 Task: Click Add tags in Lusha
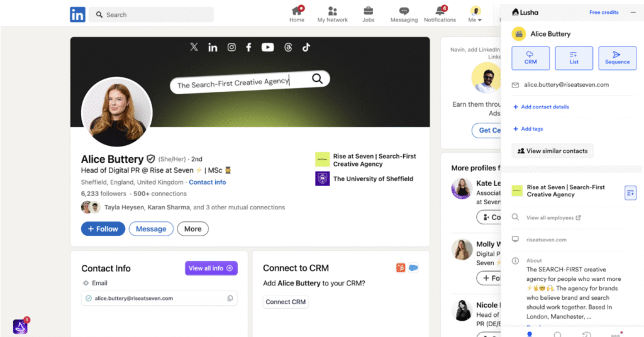click(528, 129)
